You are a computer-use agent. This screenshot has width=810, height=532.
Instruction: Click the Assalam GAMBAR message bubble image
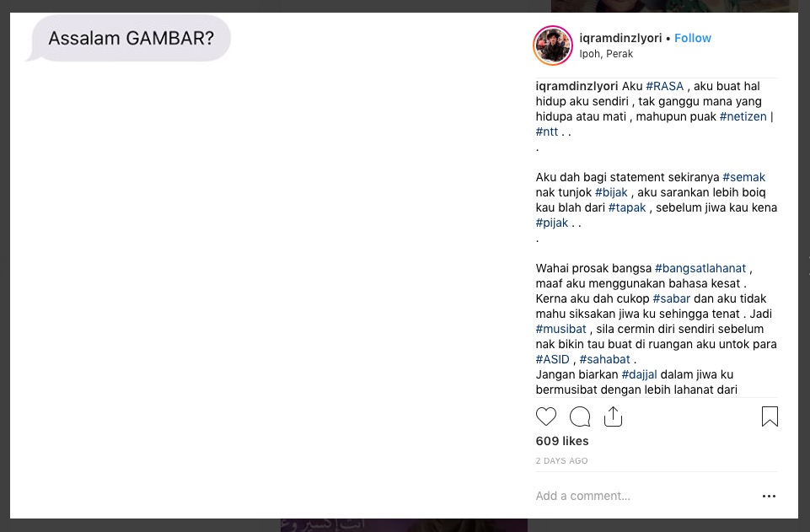pyautogui.click(x=128, y=38)
